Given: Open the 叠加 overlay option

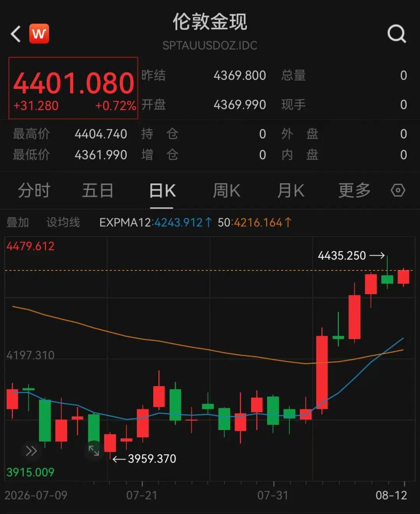Looking at the screenshot, I should click(17, 222).
